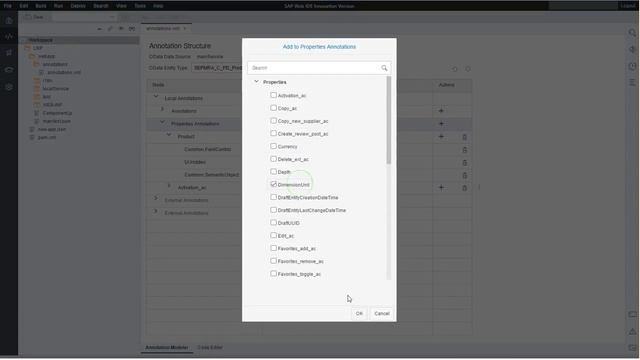This screenshot has width=640, height=360.
Task: Delete the Common.SemanticObject annotation
Action: tap(464, 176)
